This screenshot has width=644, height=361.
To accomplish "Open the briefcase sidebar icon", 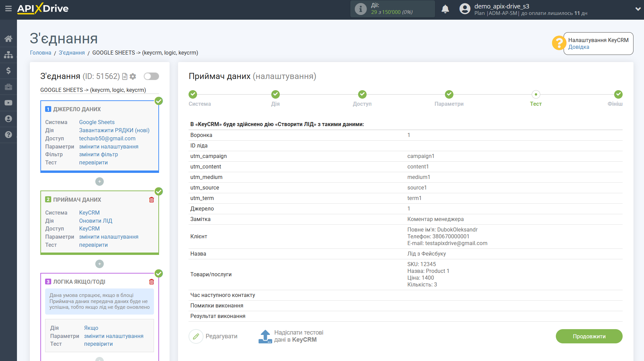I will click(8, 87).
